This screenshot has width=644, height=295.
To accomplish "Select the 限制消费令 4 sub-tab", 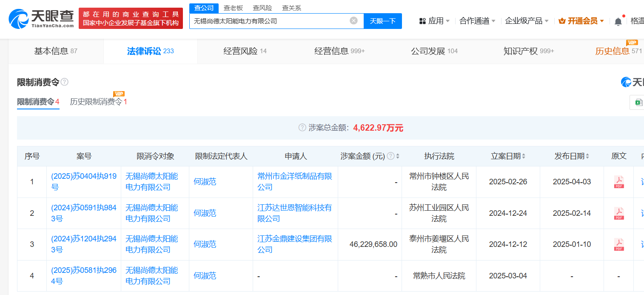I will pos(38,102).
